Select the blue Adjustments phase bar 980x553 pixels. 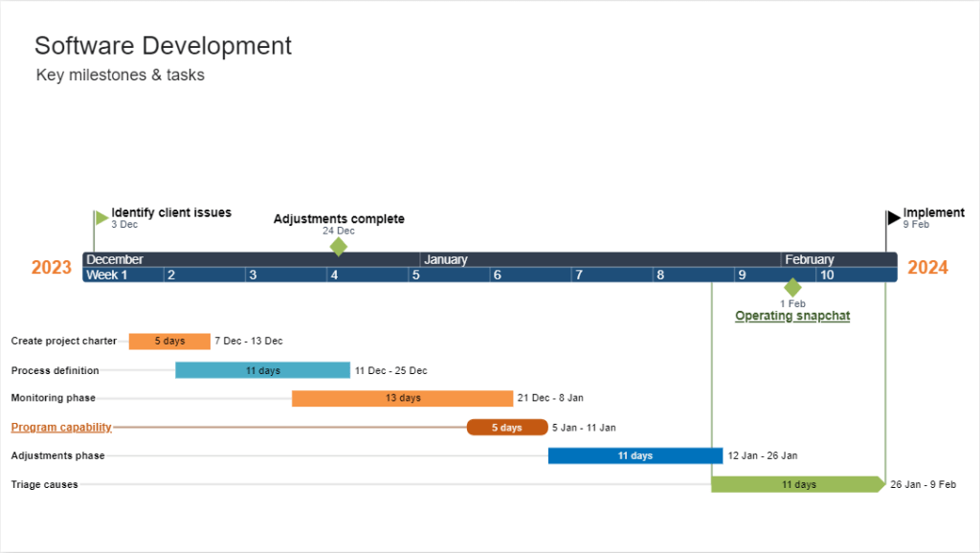pyautogui.click(x=634, y=455)
